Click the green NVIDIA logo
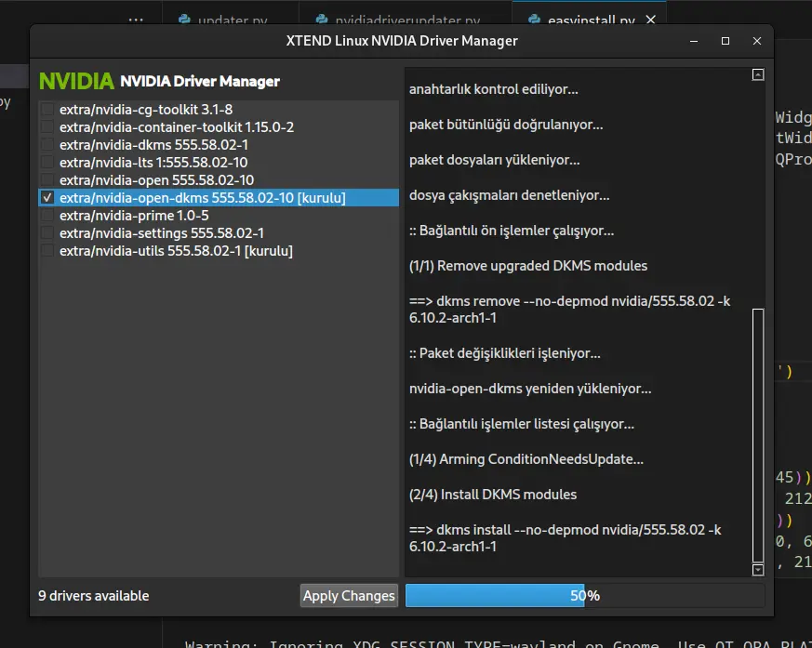This screenshot has height=648, width=812. [76, 81]
